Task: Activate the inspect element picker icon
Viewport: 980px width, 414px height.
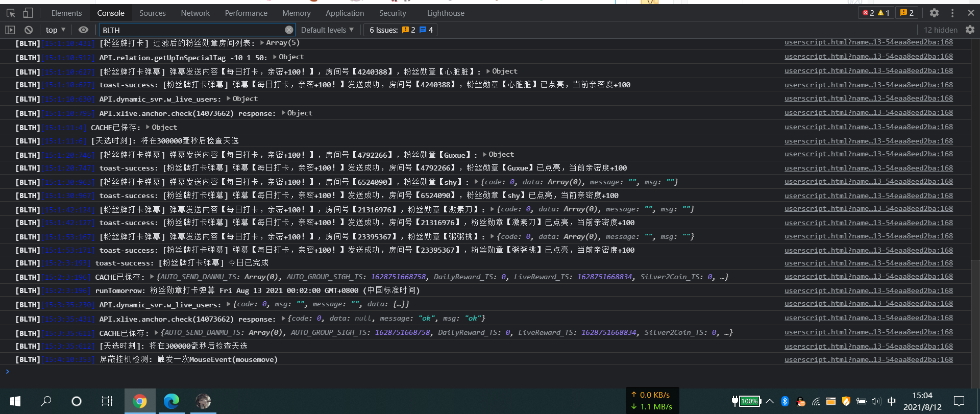Action: coord(11,13)
